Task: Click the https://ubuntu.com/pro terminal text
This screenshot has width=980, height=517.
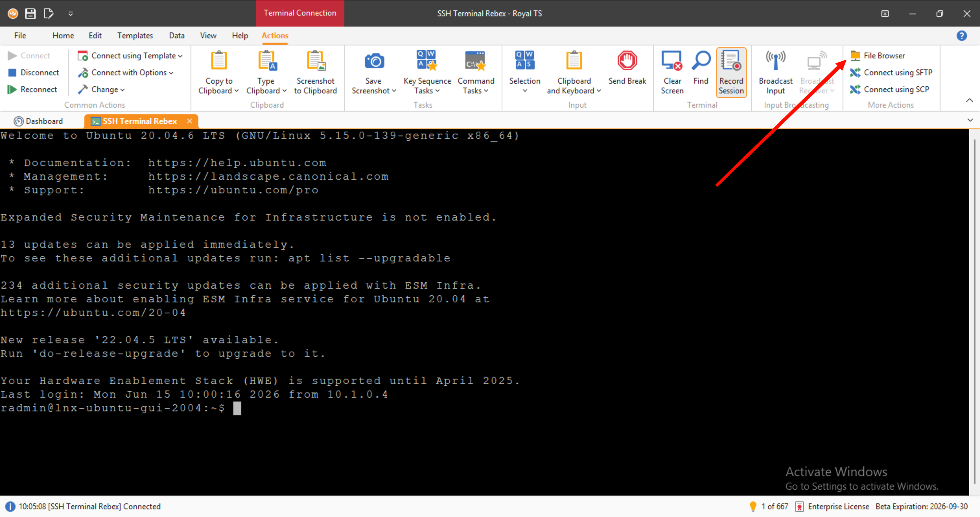Action: tap(233, 190)
